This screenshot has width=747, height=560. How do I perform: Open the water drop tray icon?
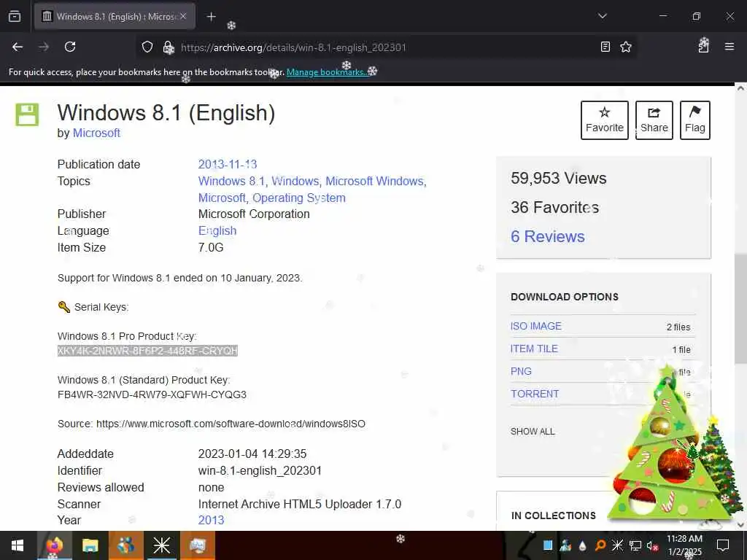[x=583, y=545]
